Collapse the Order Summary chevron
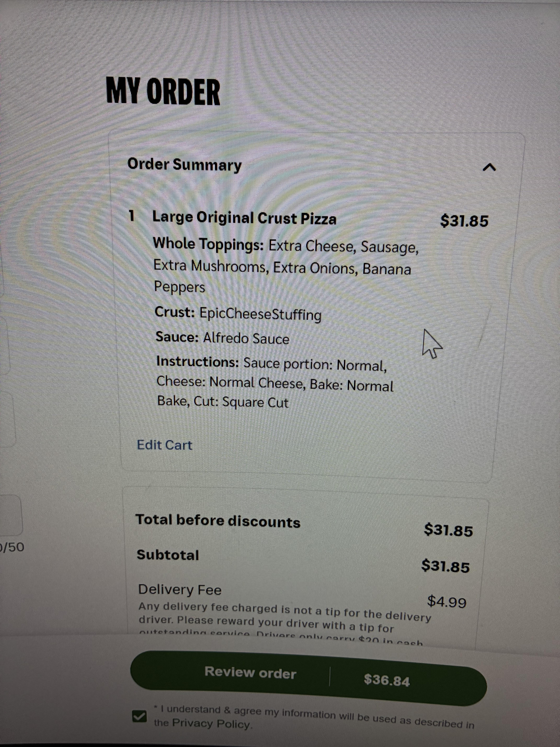The height and width of the screenshot is (747, 560). click(489, 167)
